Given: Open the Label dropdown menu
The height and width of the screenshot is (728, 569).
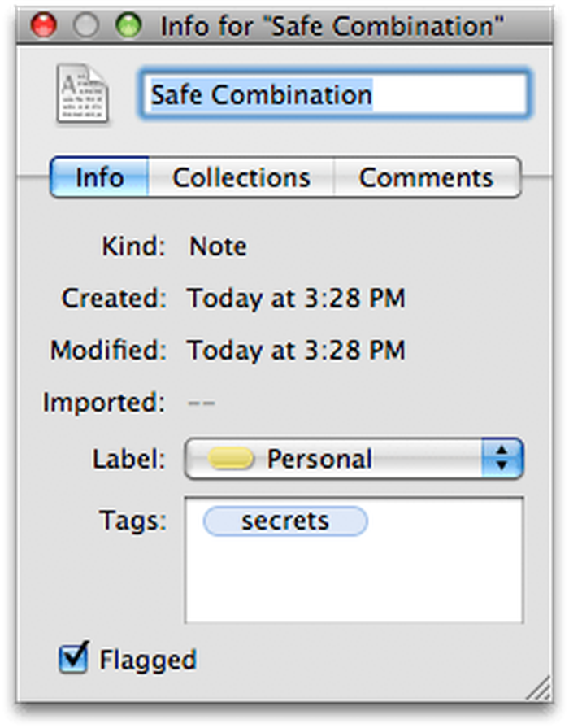Looking at the screenshot, I should tap(354, 459).
